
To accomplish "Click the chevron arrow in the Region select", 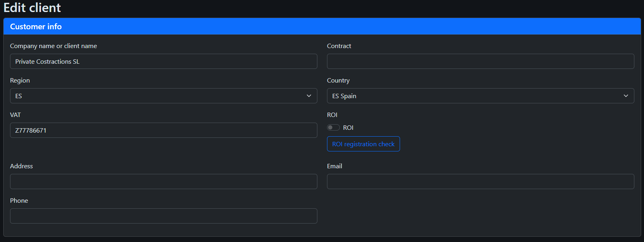I will pos(309,96).
